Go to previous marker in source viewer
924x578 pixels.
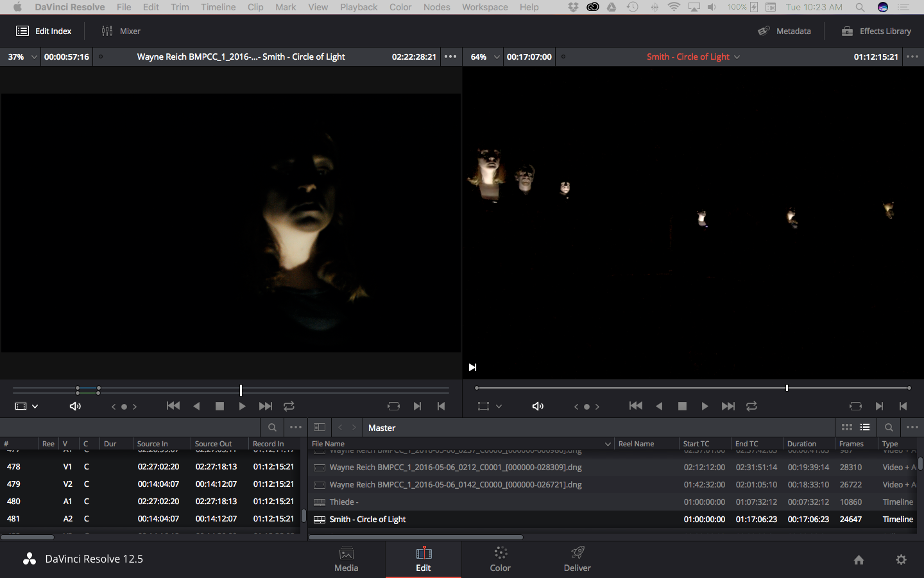[114, 407]
